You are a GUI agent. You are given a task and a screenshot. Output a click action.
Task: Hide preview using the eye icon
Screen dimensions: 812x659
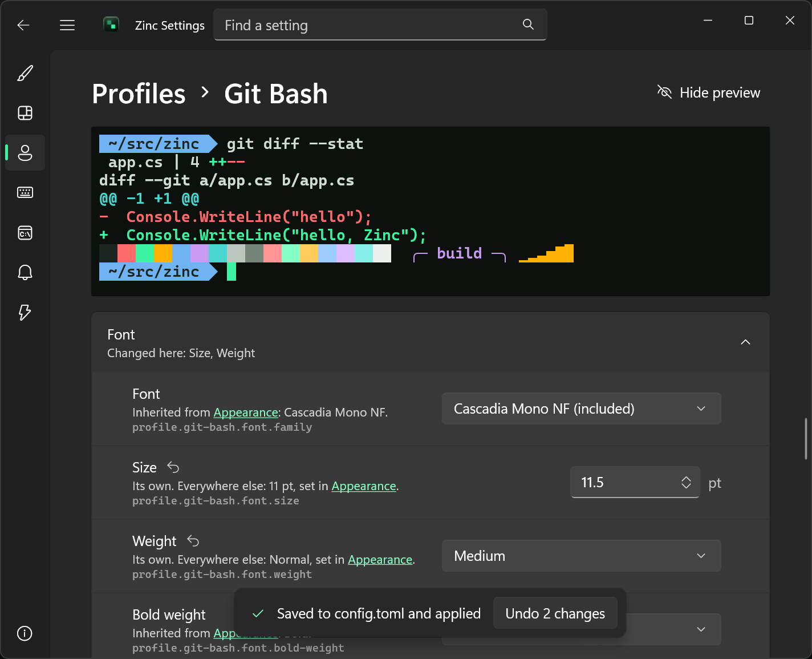[x=664, y=92]
